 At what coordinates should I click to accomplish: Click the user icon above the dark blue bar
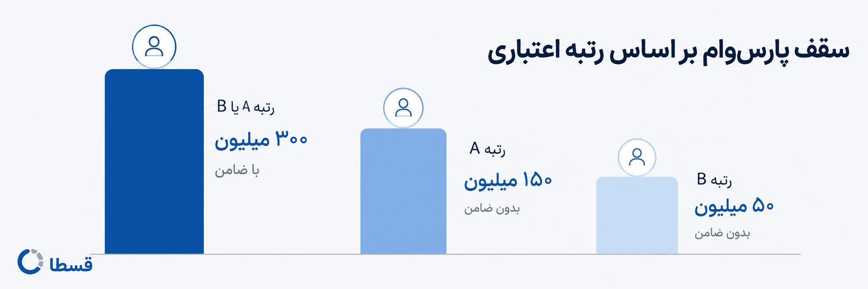click(x=154, y=47)
